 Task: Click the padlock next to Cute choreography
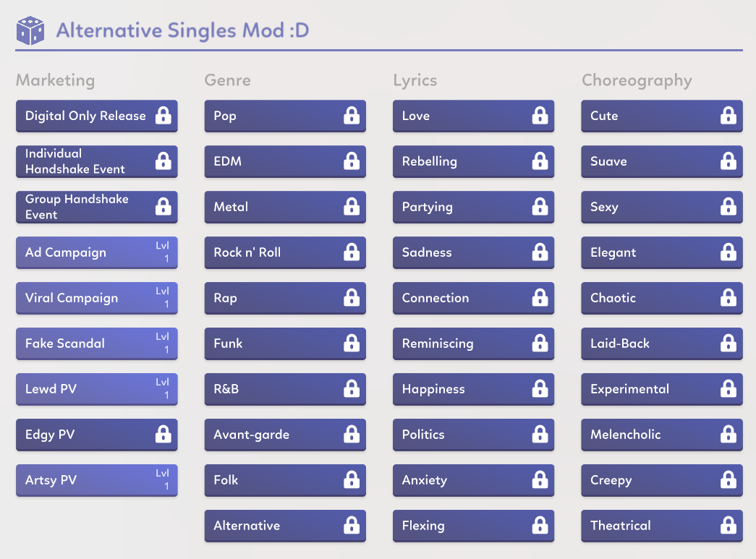(x=728, y=116)
